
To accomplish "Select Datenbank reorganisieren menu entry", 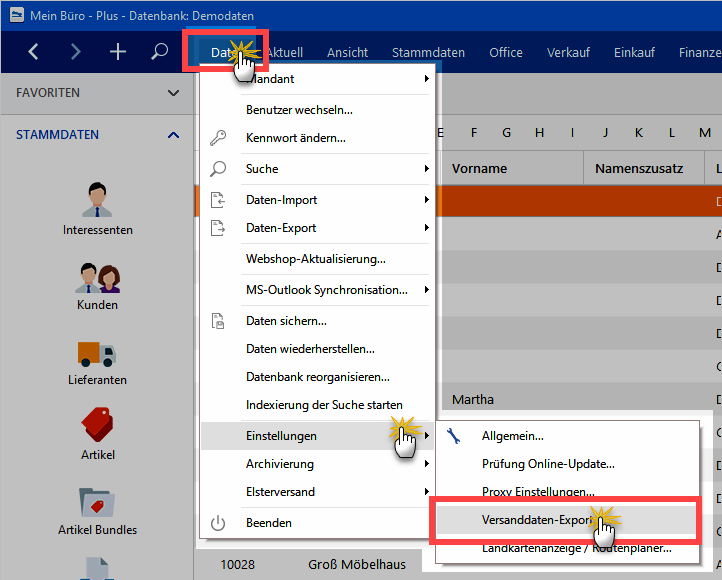I will pyautogui.click(x=318, y=377).
